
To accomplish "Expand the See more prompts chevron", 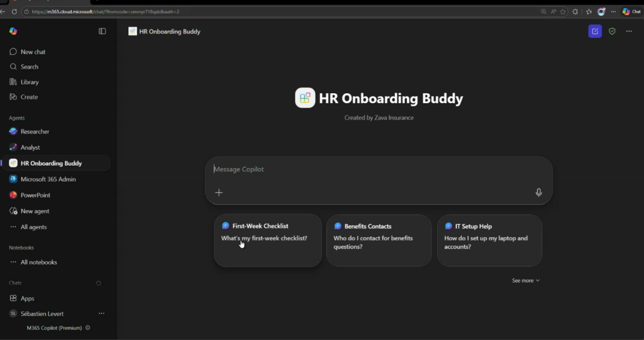I will coord(526,280).
